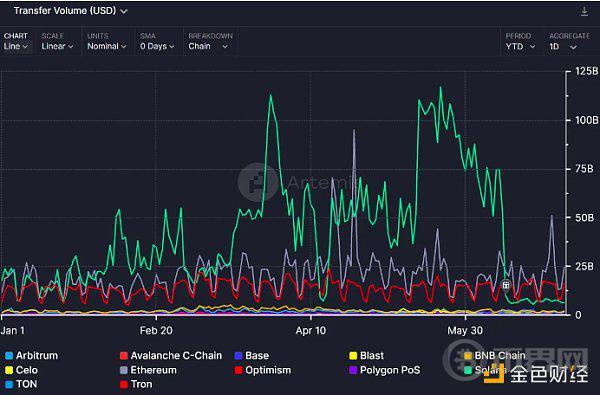
Task: Toggle the Optimism legend entry
Action: pos(262,370)
